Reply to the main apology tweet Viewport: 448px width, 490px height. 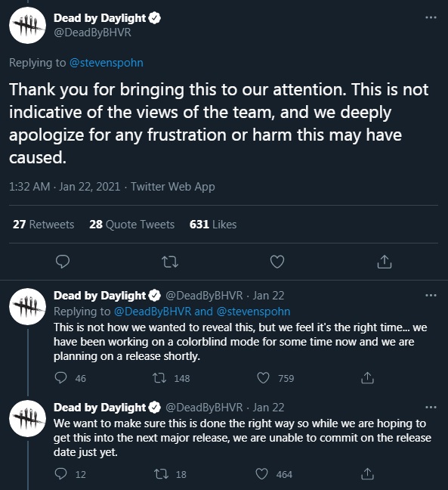coord(63,262)
